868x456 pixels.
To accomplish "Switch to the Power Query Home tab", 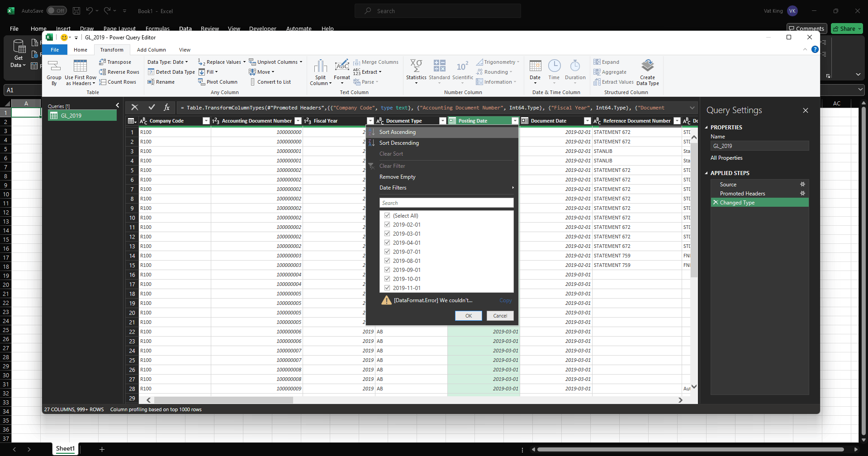I will click(81, 50).
